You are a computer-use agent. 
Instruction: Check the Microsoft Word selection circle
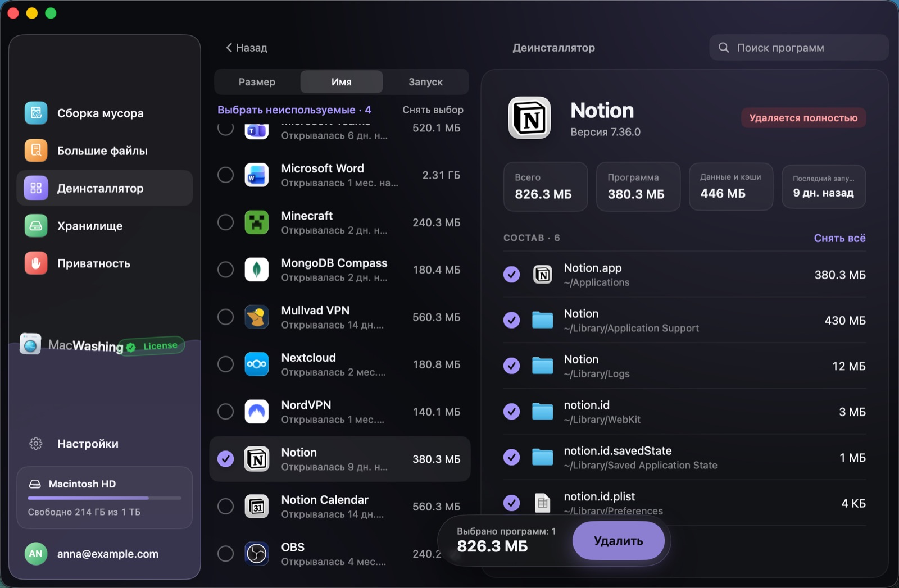[225, 175]
